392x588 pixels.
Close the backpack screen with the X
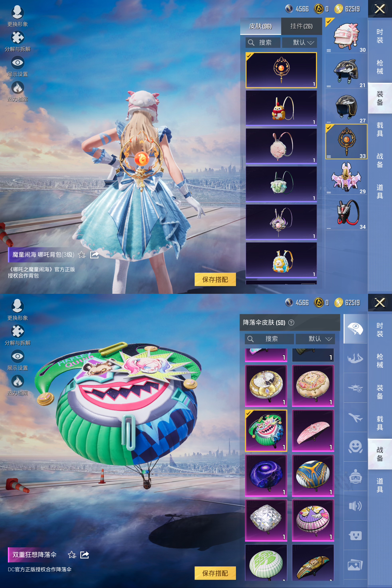coord(380,9)
